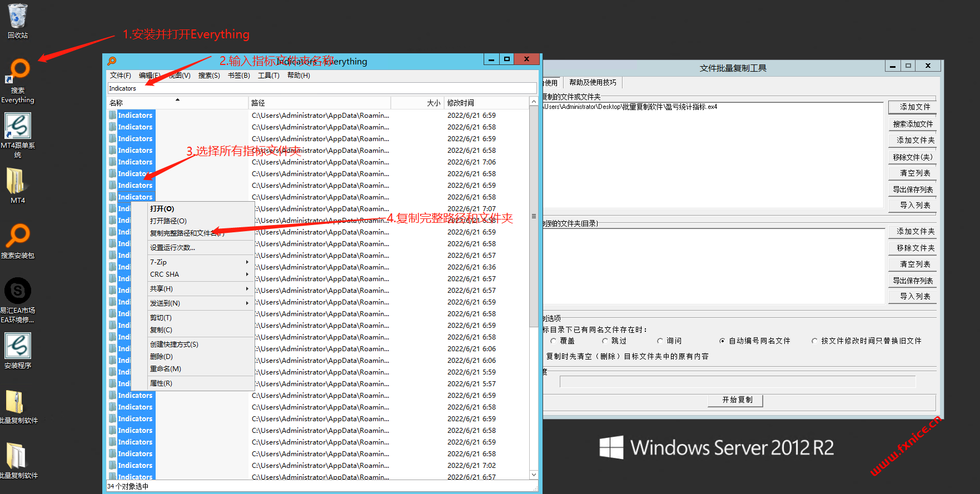Screen dimensions: 980x494
Task: Click the results scrollbar down arrow
Action: [534, 475]
